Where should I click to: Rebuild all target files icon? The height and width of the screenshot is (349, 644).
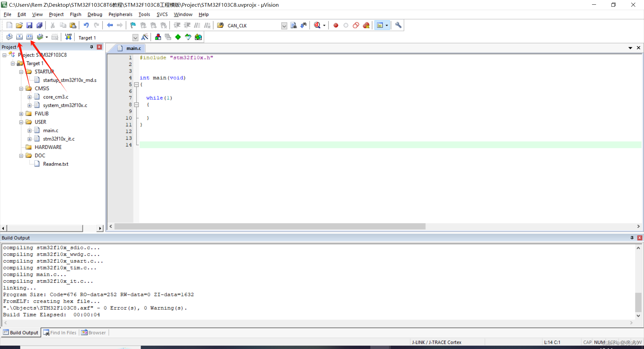tap(30, 37)
